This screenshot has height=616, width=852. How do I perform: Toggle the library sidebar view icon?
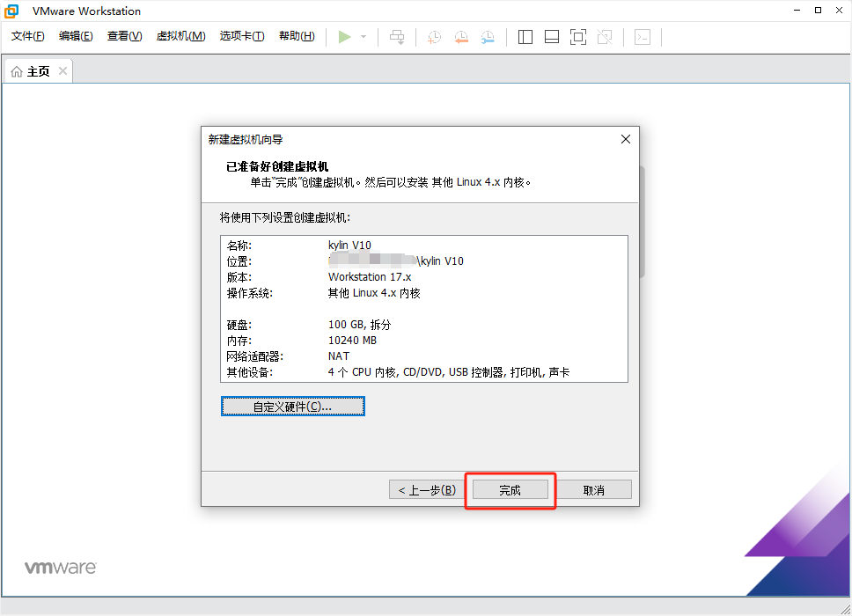[x=525, y=37]
